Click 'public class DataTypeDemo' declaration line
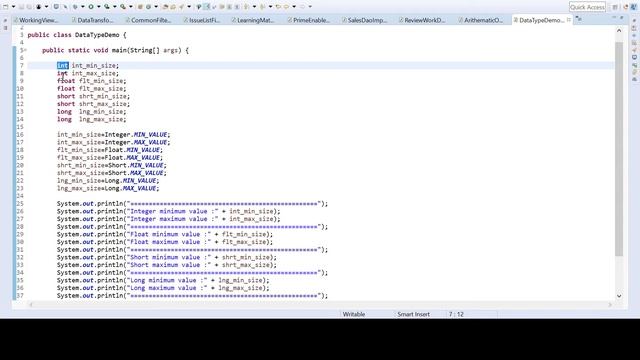The height and width of the screenshot is (360, 640). (77, 35)
